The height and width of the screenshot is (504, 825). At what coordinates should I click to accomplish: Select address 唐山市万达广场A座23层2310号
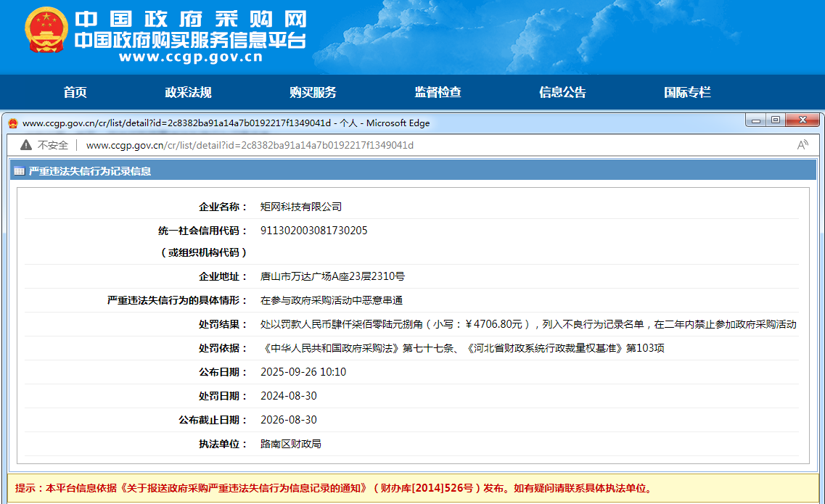[332, 276]
